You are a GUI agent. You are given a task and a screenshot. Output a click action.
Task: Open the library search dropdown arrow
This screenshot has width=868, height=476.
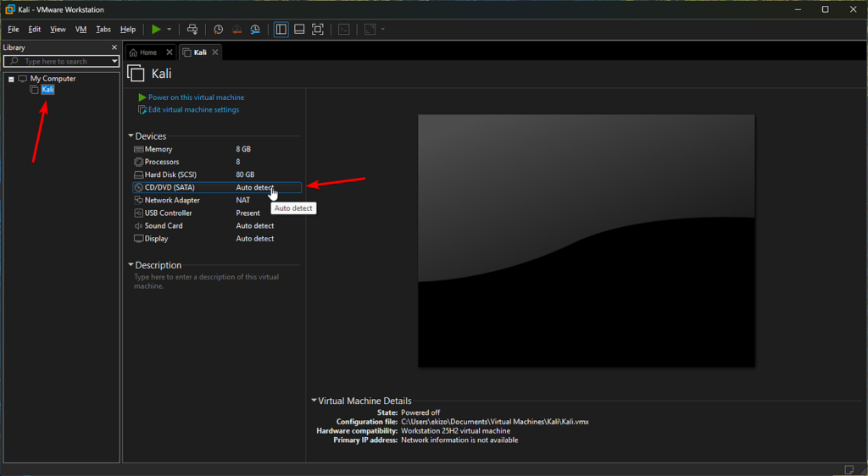(x=114, y=61)
